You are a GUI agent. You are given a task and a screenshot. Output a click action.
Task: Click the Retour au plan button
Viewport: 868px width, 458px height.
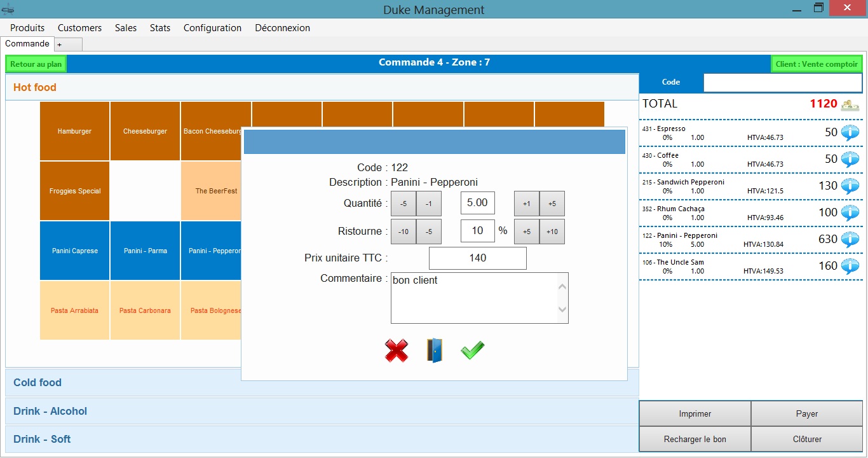click(36, 64)
